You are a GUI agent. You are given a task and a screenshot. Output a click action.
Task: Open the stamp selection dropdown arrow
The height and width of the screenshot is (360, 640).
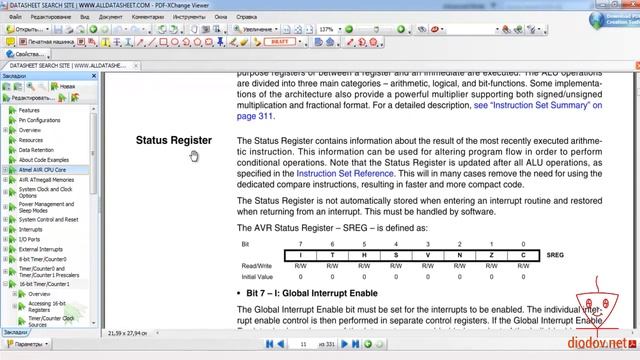(300, 42)
